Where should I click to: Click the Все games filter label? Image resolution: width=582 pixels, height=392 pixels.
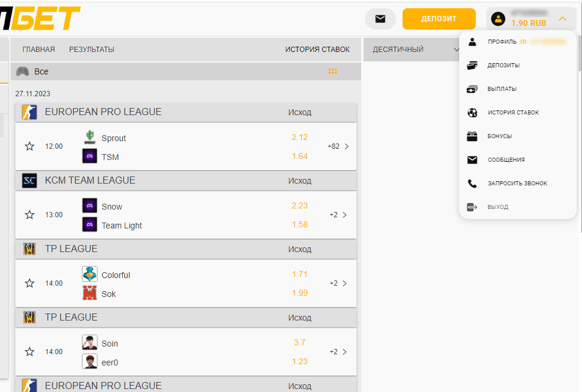[41, 71]
